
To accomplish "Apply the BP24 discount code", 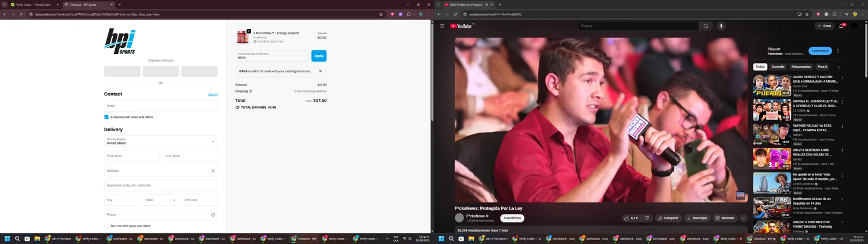I will click(x=319, y=56).
